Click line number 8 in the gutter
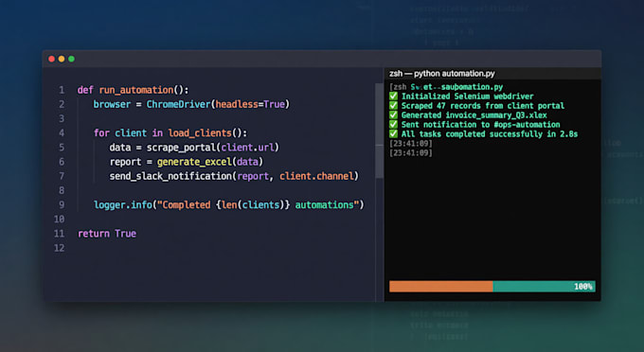This screenshot has width=644, height=352. 62,190
